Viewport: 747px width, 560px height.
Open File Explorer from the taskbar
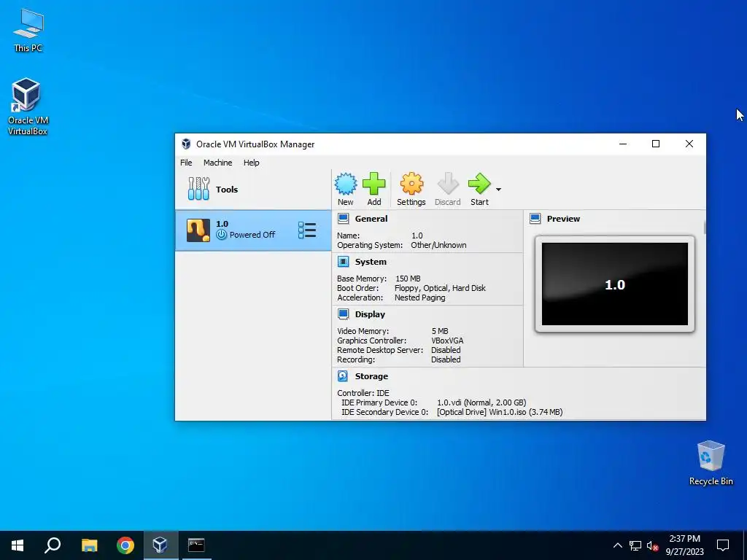click(x=89, y=545)
